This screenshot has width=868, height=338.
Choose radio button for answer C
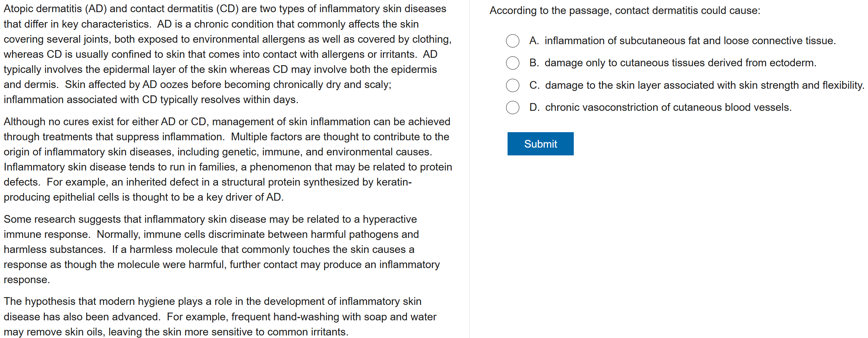coord(512,85)
